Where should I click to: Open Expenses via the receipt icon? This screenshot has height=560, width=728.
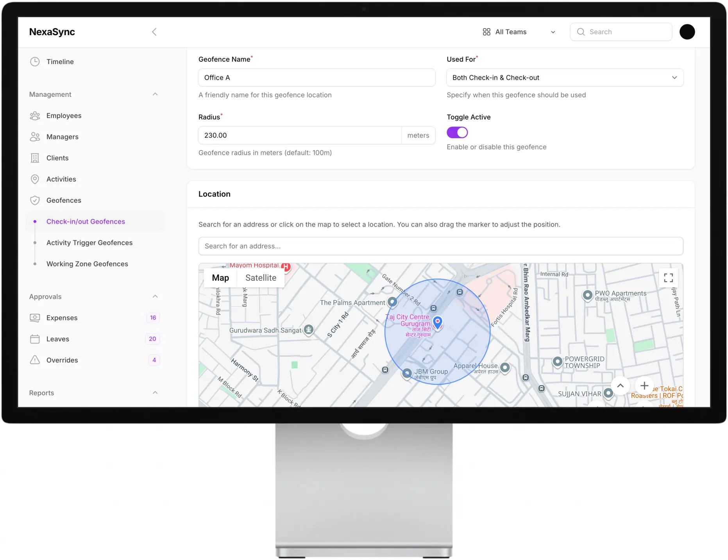(35, 317)
